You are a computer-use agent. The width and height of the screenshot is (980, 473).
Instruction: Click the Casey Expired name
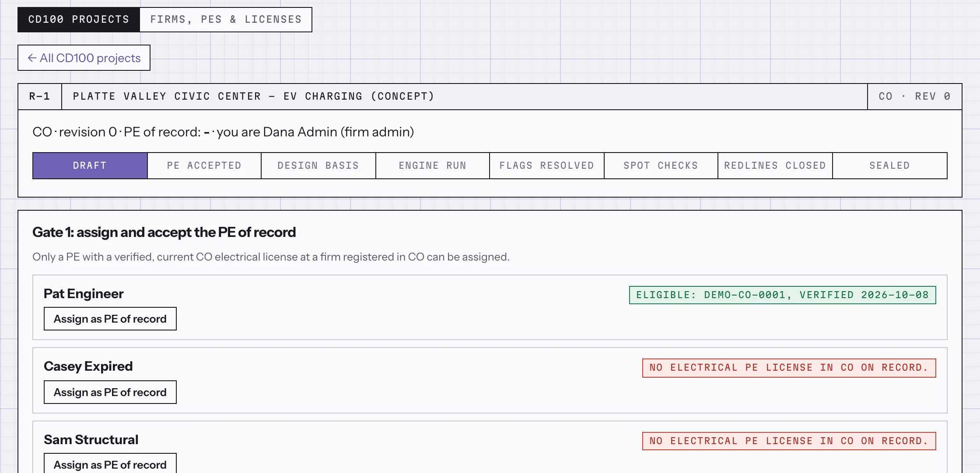click(x=88, y=366)
